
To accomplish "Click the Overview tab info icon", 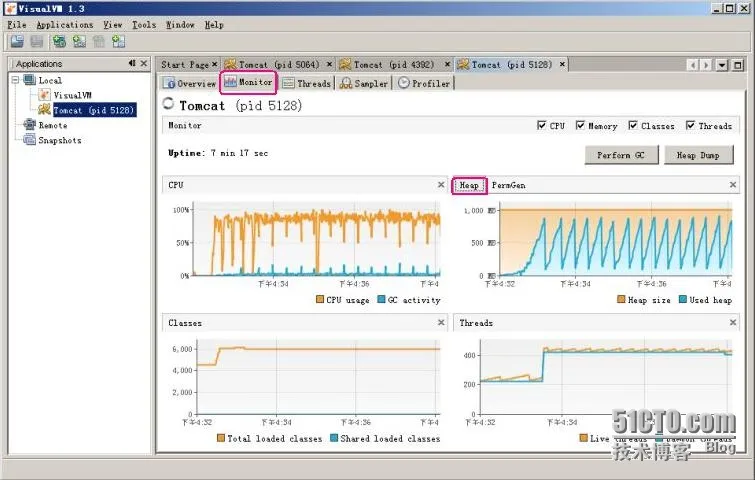I will click(169, 83).
